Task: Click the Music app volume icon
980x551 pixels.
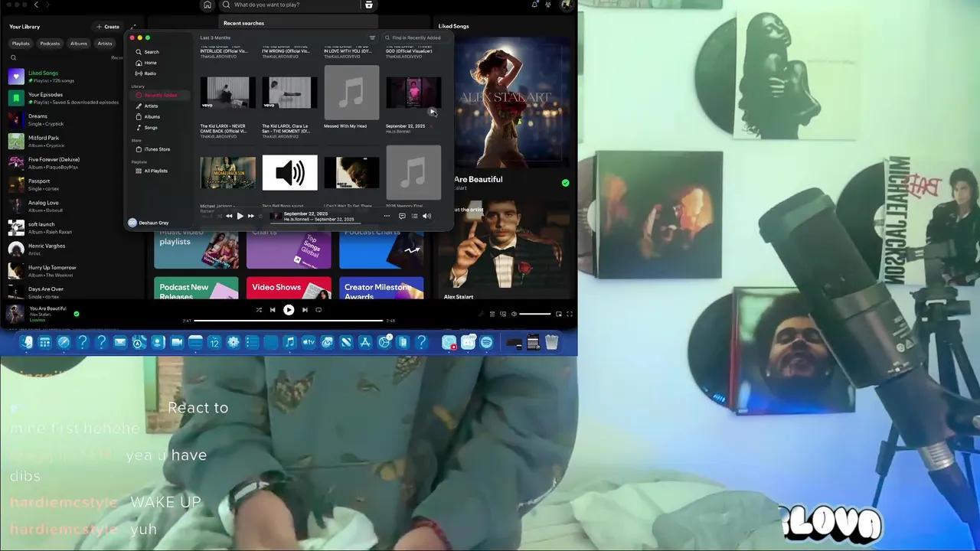Action: [426, 216]
